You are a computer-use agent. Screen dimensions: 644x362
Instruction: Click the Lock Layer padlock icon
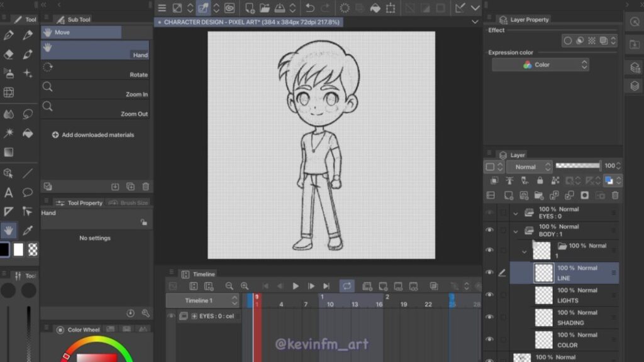click(x=540, y=181)
